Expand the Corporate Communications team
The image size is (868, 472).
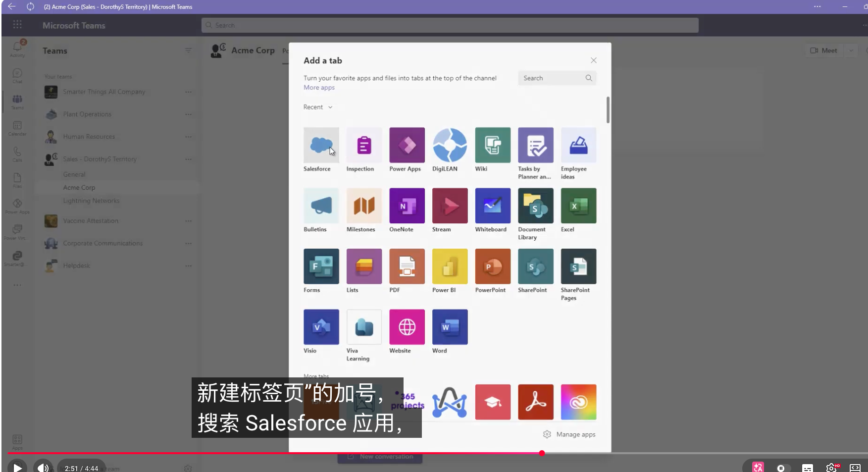(102, 243)
